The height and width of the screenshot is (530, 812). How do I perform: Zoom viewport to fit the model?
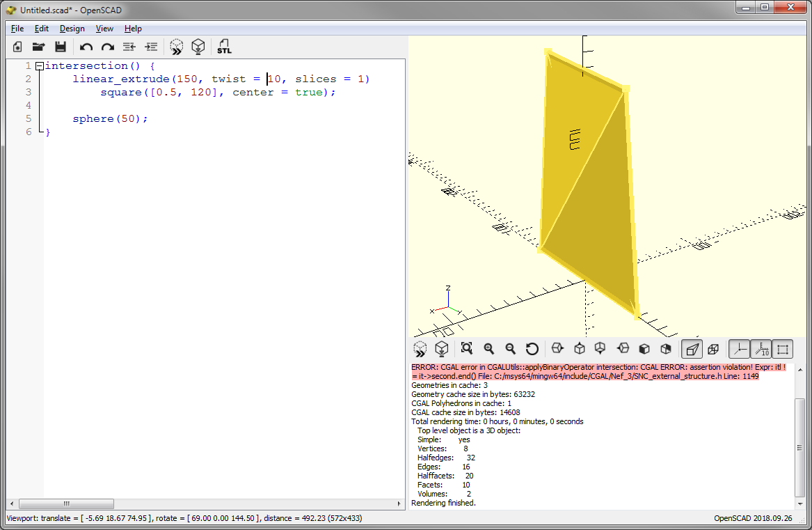point(467,348)
